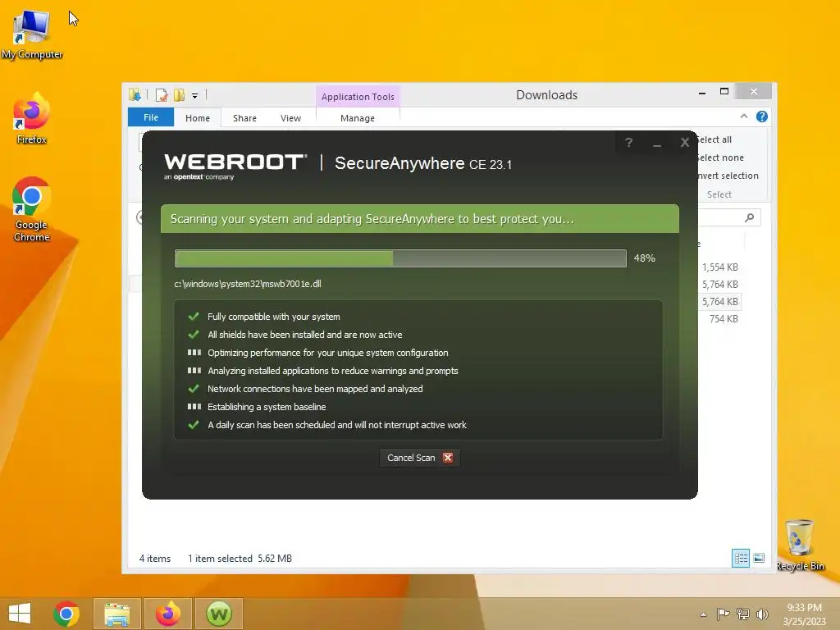
Task: Open the File tab in Downloads window
Action: (151, 117)
